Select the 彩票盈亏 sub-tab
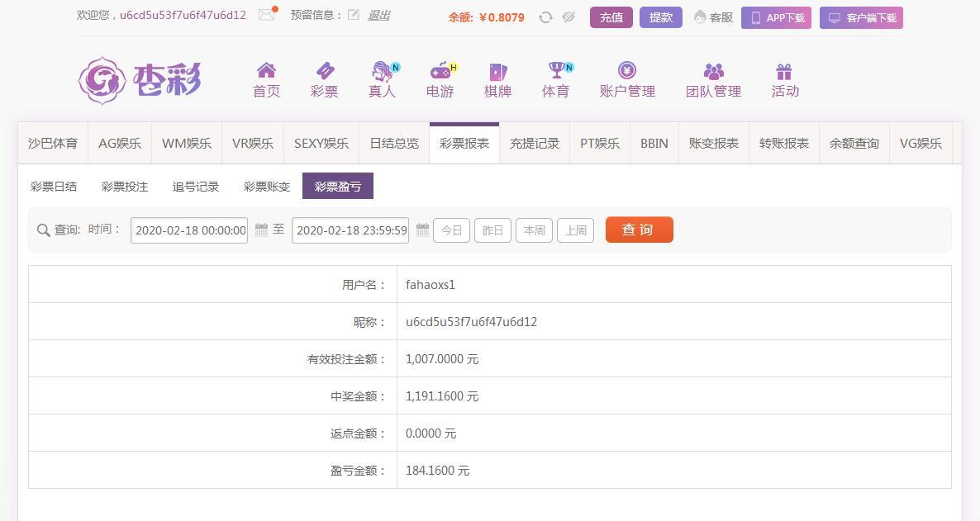Viewport: 980px width, 521px height. coord(337,186)
